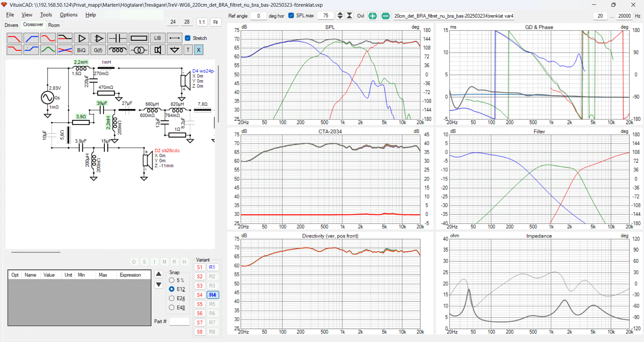Select the 5 % snap option
The width and height of the screenshot is (644, 342).
[x=172, y=280]
